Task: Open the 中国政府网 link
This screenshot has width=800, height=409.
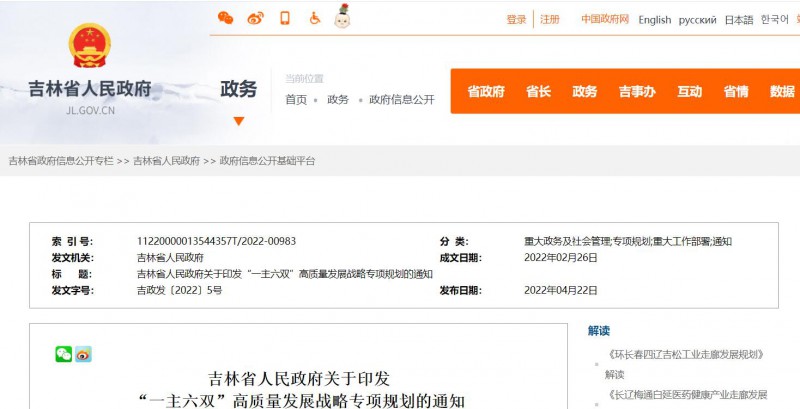Action: (605, 19)
